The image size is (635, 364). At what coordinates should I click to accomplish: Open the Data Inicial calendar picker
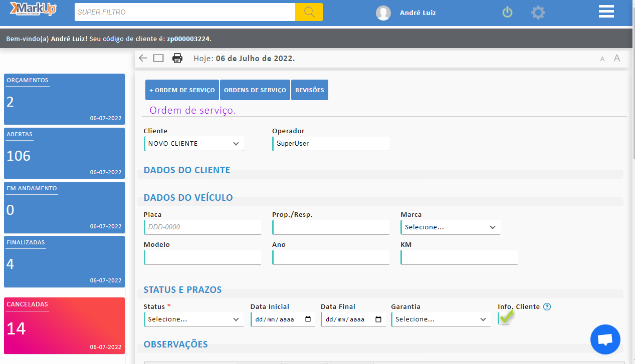(x=307, y=319)
